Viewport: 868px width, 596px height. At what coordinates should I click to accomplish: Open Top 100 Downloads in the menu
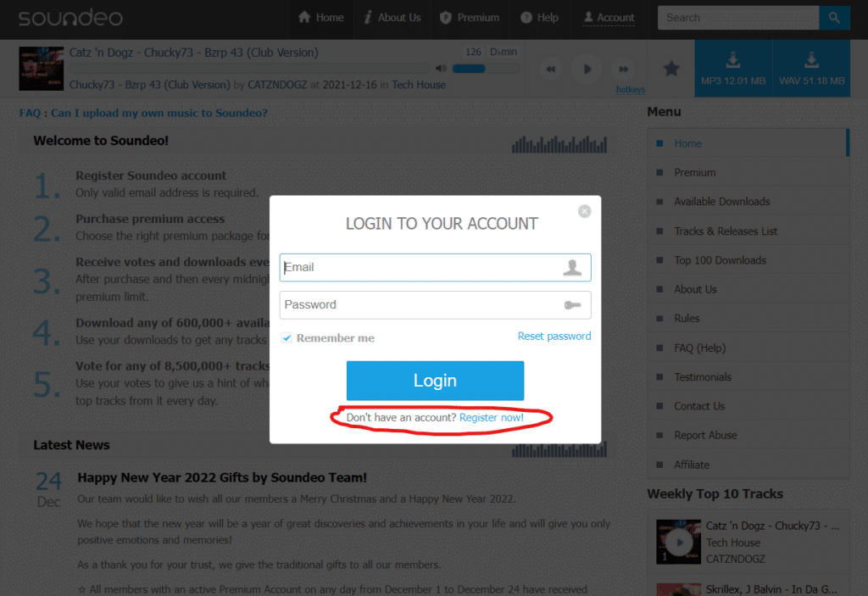(720, 260)
